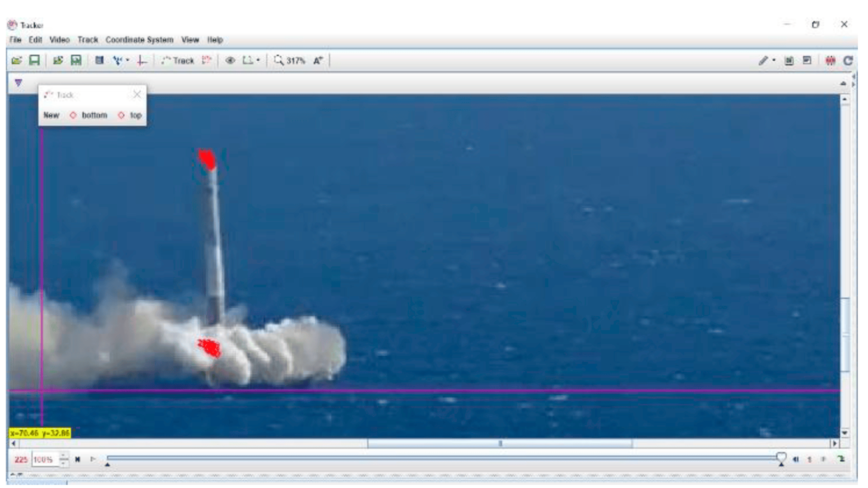Open the Coordinate System menu
The height and width of the screenshot is (488, 868).
(x=139, y=40)
